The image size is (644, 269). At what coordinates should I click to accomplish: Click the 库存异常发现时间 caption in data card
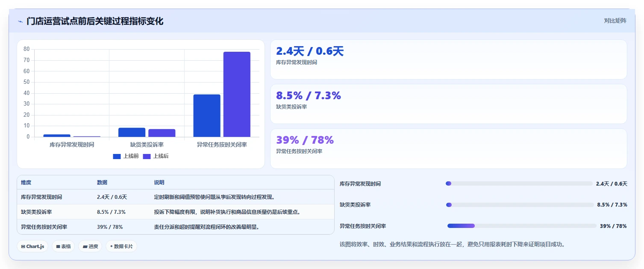pos(297,62)
